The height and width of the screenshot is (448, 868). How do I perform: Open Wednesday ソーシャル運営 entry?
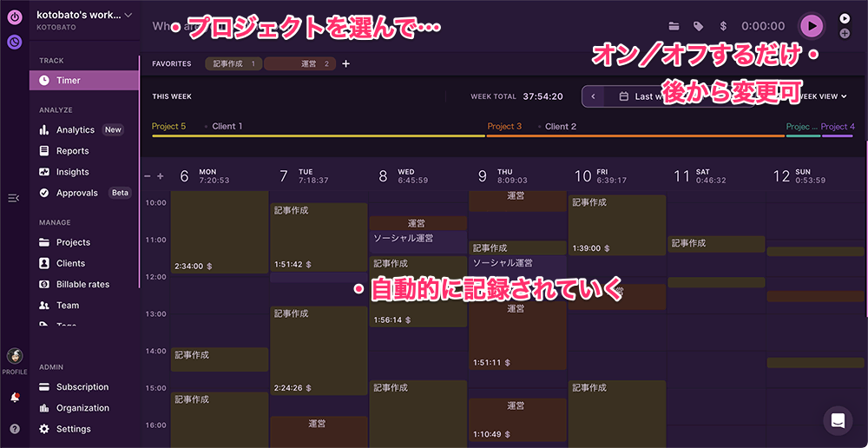pyautogui.click(x=418, y=242)
